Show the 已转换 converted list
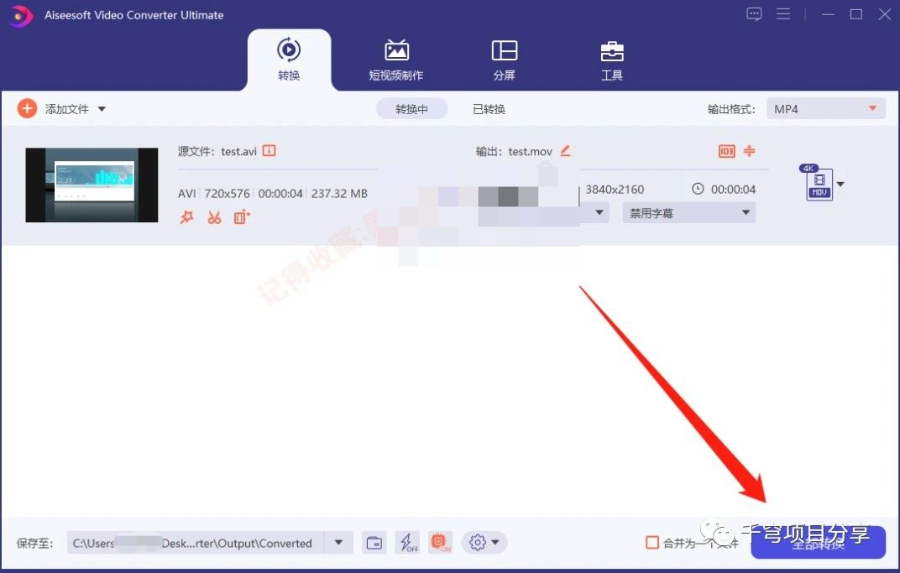The height and width of the screenshot is (573, 900). coord(489,109)
